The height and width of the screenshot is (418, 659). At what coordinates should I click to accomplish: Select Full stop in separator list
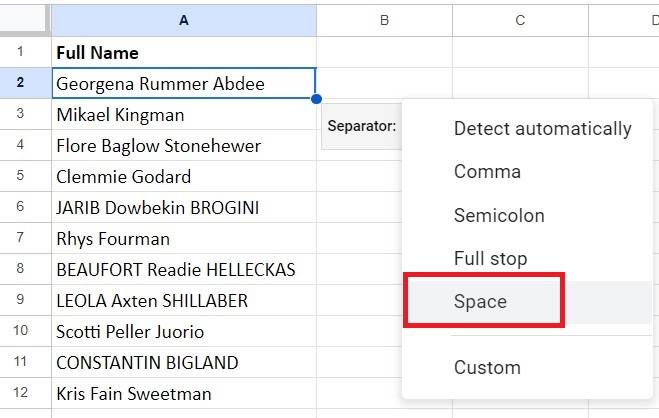[490, 258]
